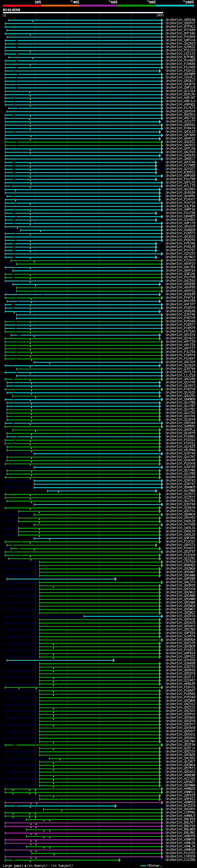Viewport: 197px width, 868px height.
Task: Select hit label UniRef100_Q43115
Action: coord(180,132)
